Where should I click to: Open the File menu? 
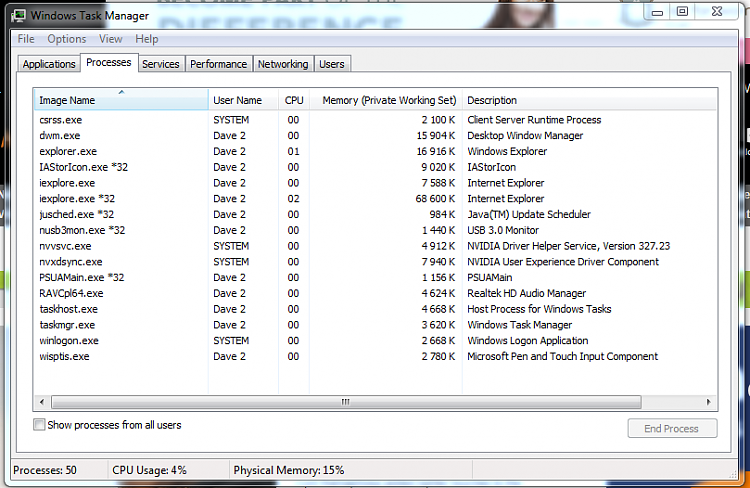tap(26, 39)
